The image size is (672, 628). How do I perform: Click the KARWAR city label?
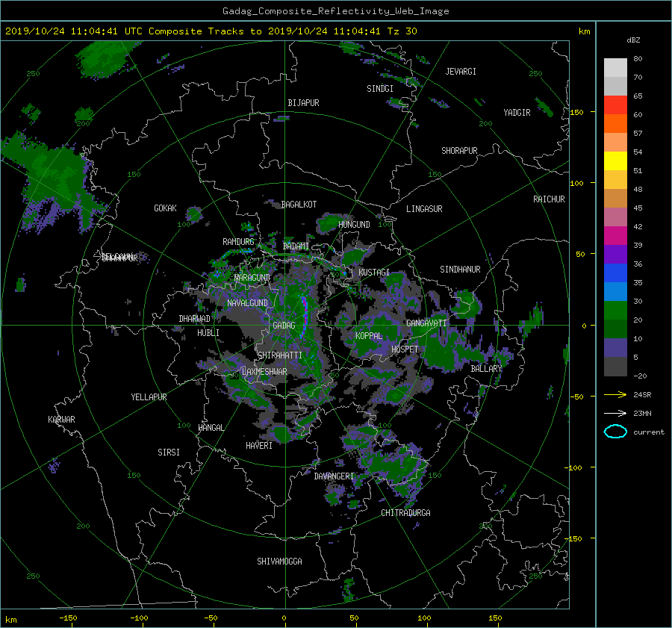pyautogui.click(x=61, y=419)
